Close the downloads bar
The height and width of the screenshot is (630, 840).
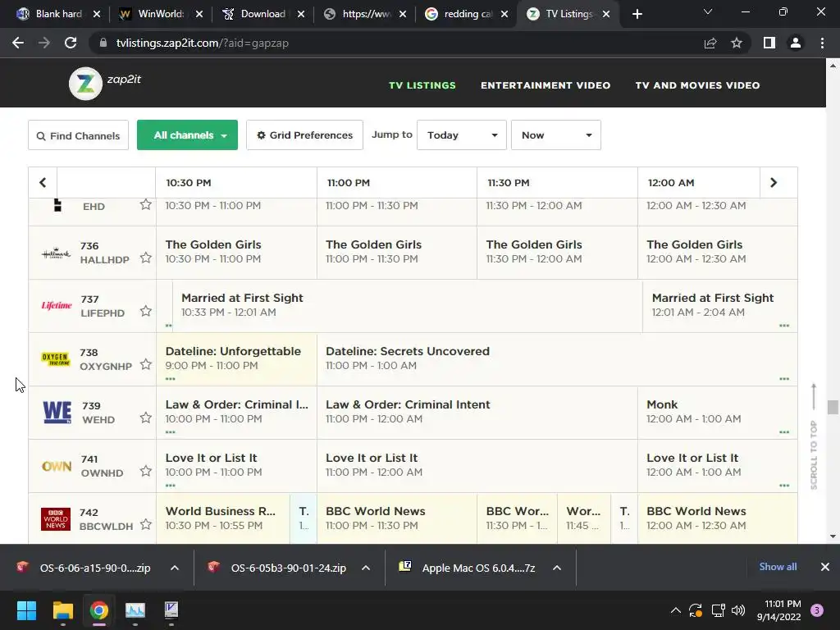coord(825,567)
